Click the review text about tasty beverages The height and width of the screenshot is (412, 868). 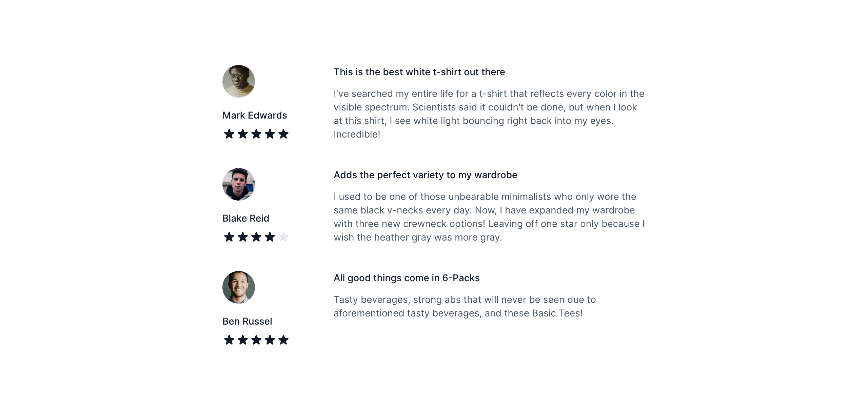pos(465,307)
